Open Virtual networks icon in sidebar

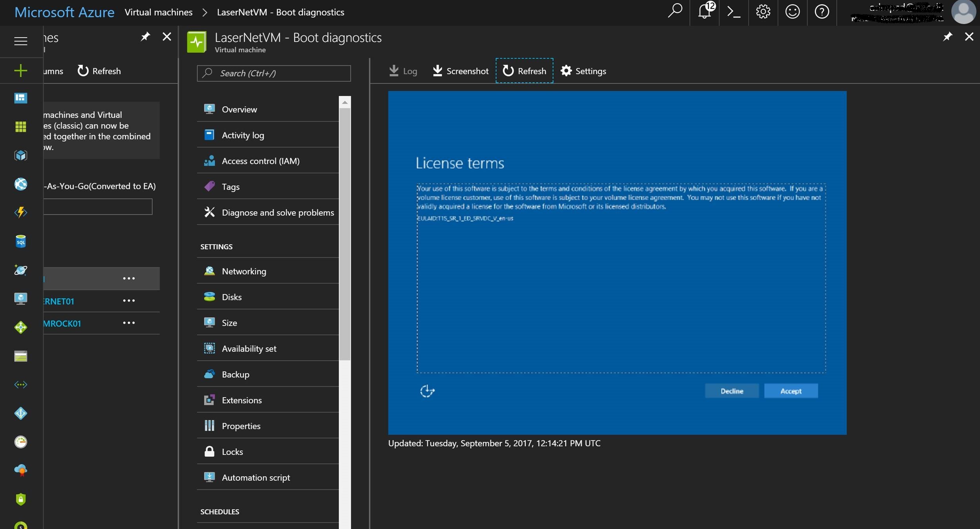pyautogui.click(x=21, y=385)
